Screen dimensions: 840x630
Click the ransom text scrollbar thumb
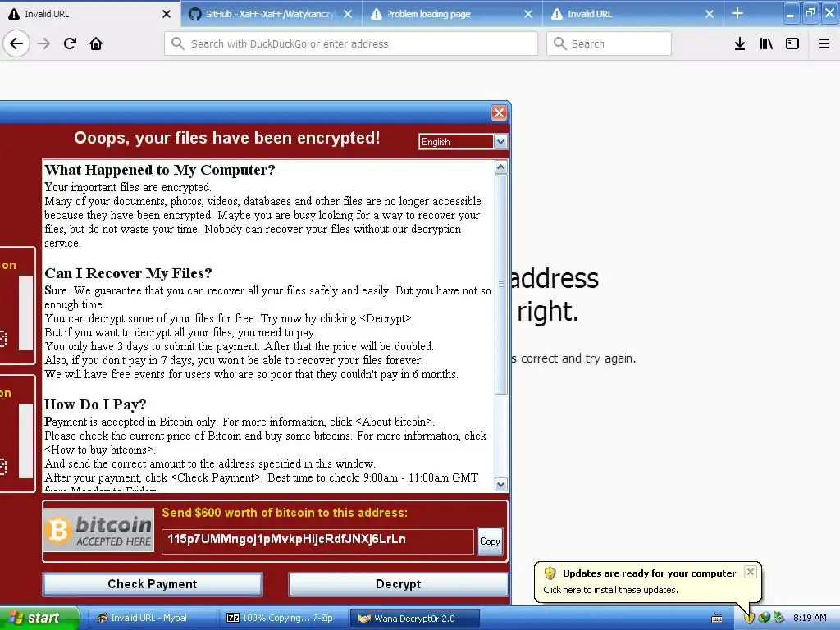pyautogui.click(x=501, y=284)
